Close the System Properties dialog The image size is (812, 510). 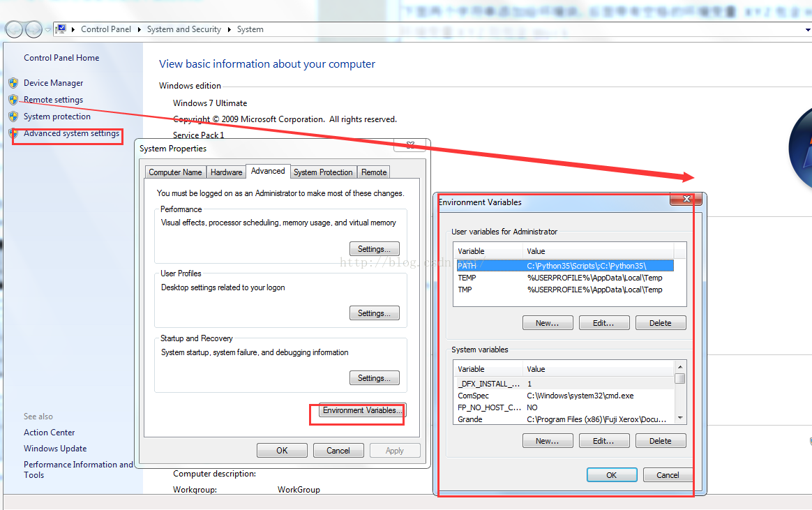(410, 145)
